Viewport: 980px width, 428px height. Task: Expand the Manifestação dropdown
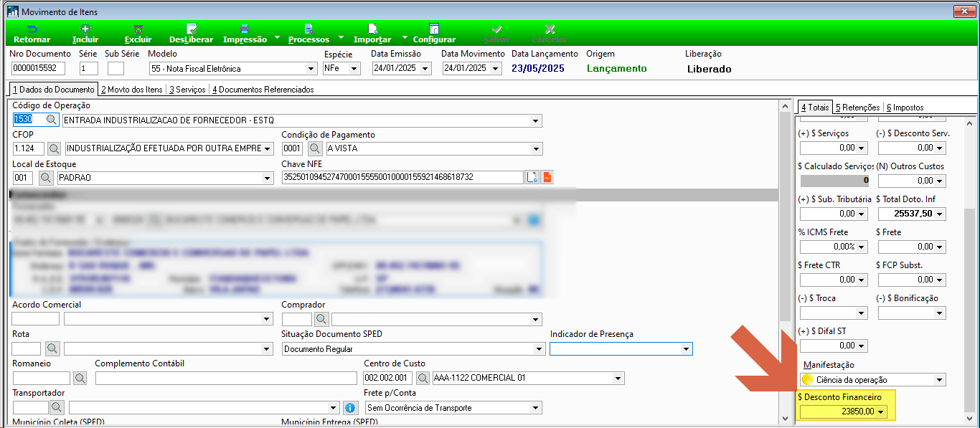coord(940,379)
